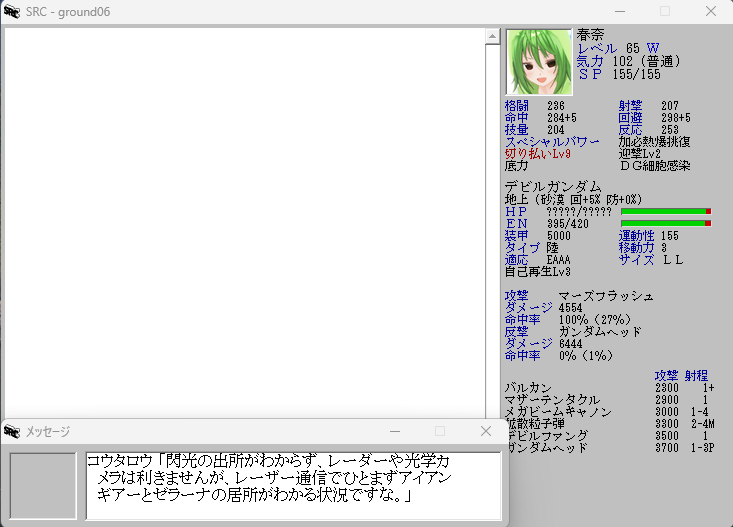
Task: Click the SP 155/155 value
Action: pos(636,74)
